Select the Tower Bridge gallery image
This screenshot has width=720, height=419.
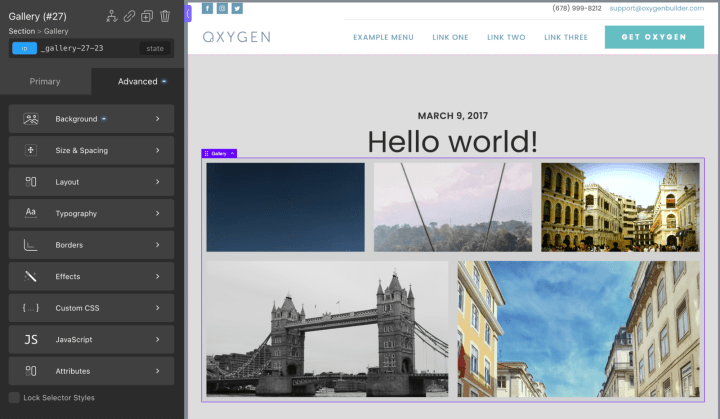click(327, 329)
